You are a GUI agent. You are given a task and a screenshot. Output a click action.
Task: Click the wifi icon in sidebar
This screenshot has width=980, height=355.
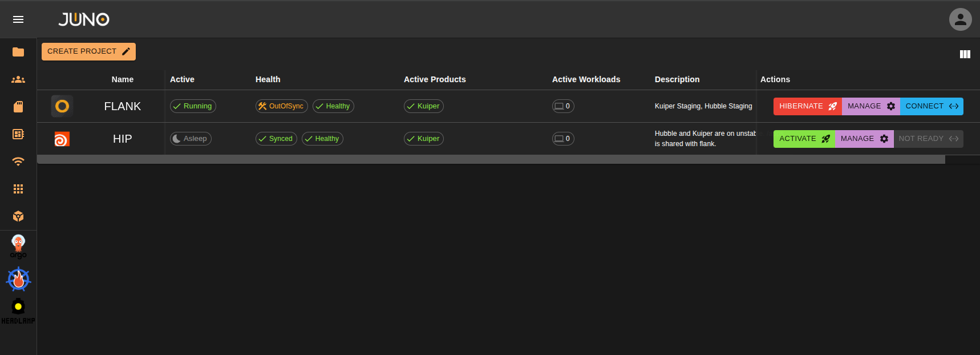(18, 162)
